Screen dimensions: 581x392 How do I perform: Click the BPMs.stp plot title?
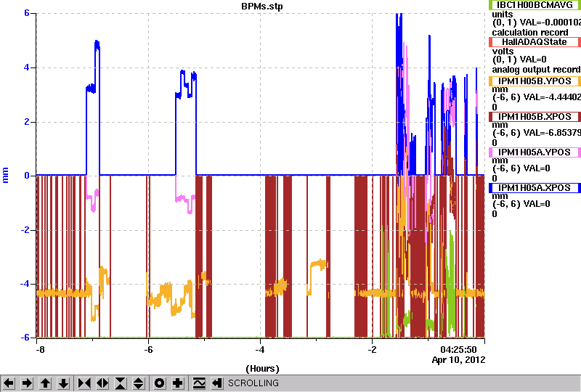[262, 7]
